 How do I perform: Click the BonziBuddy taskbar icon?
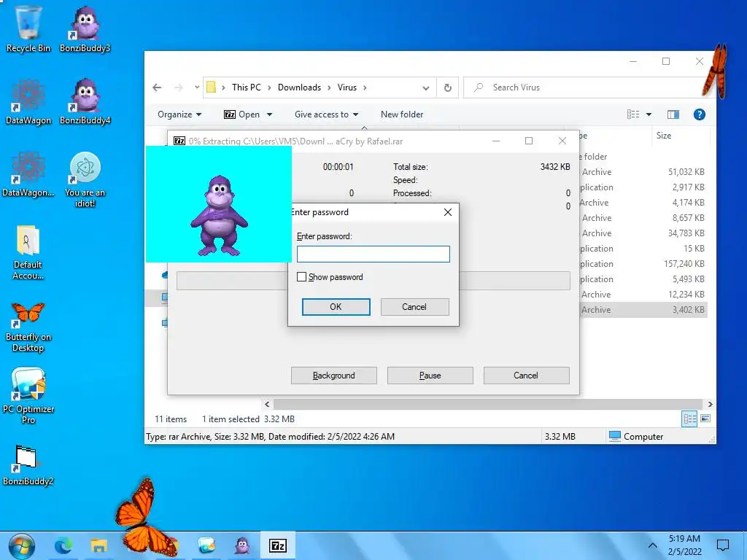tap(242, 546)
